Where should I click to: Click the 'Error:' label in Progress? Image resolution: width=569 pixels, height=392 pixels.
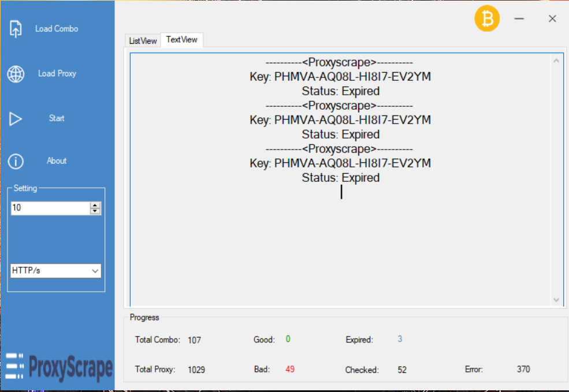474,369
